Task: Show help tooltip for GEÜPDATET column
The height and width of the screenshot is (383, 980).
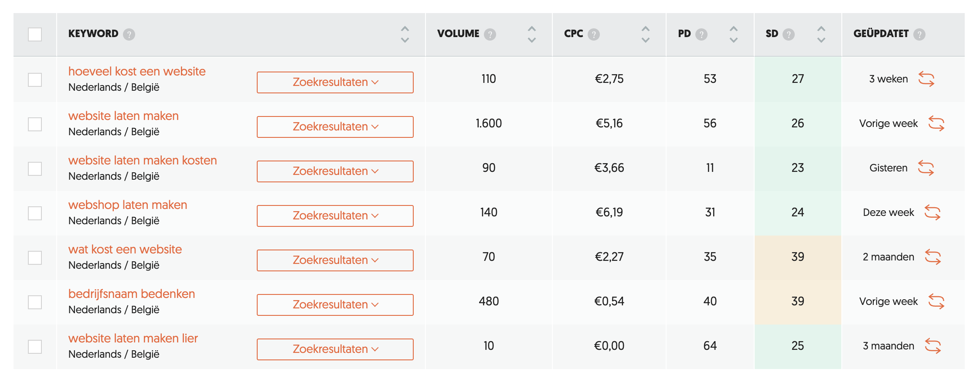Action: click(919, 34)
